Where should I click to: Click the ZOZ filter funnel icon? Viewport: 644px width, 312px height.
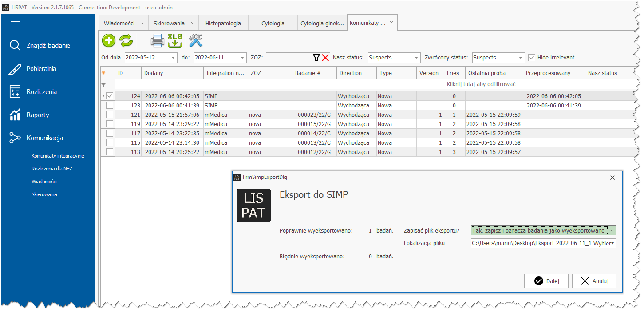[316, 58]
